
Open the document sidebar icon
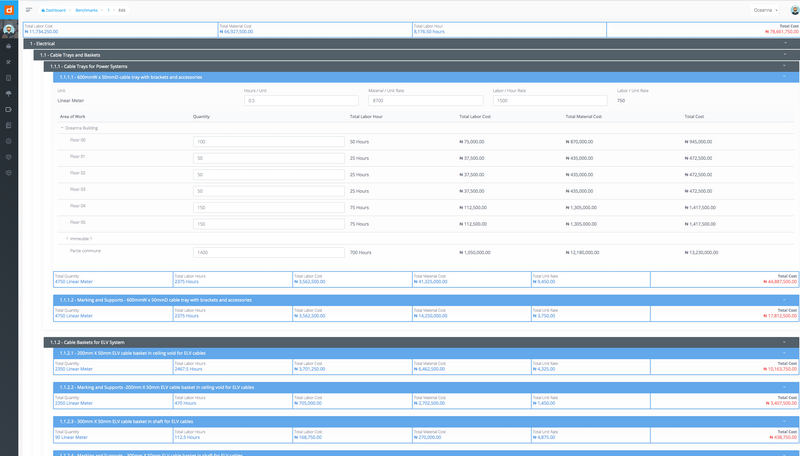coord(8,125)
